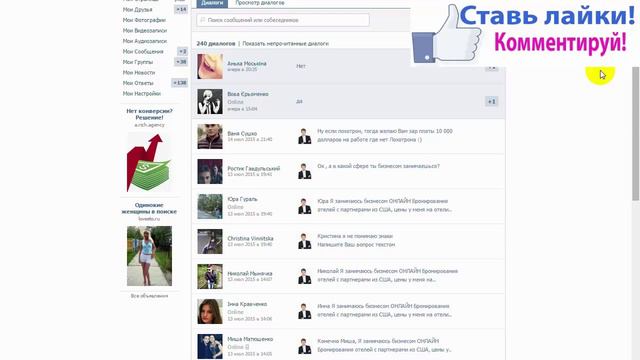Switch to Просмотр диалогов tab

click(260, 3)
